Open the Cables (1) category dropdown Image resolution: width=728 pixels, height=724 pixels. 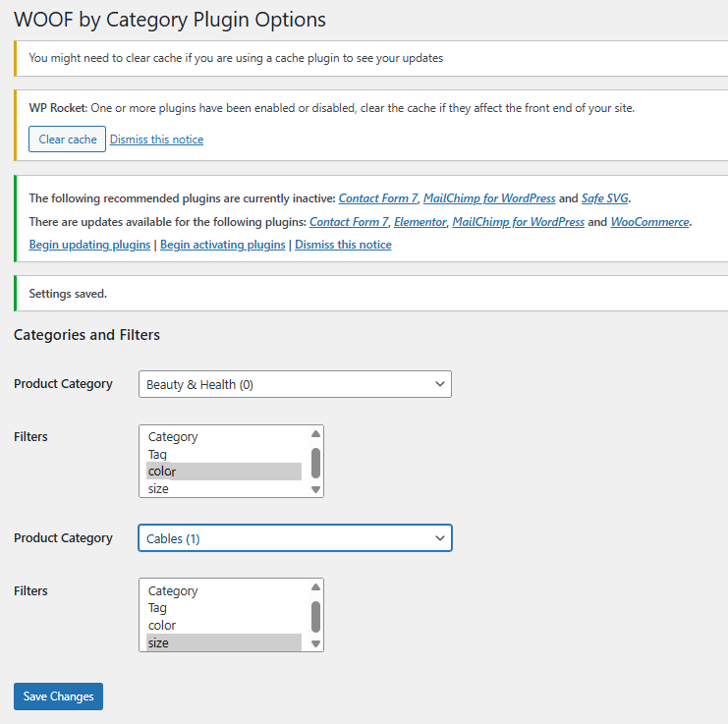pyautogui.click(x=295, y=538)
